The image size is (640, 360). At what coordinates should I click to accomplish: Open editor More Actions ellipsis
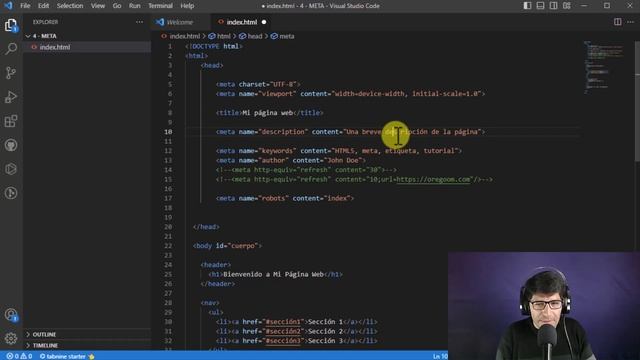[631, 22]
